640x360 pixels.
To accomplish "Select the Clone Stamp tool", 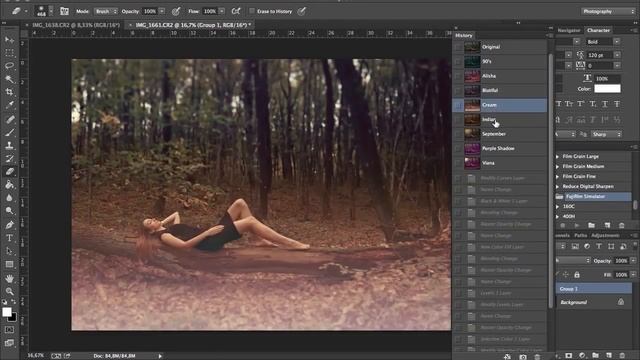I will click(9, 145).
